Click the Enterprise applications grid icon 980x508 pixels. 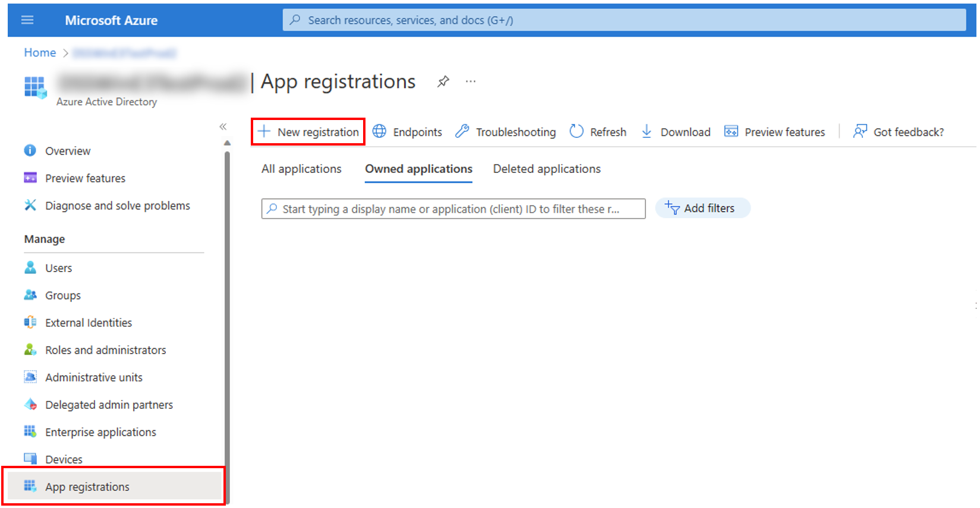(x=30, y=431)
